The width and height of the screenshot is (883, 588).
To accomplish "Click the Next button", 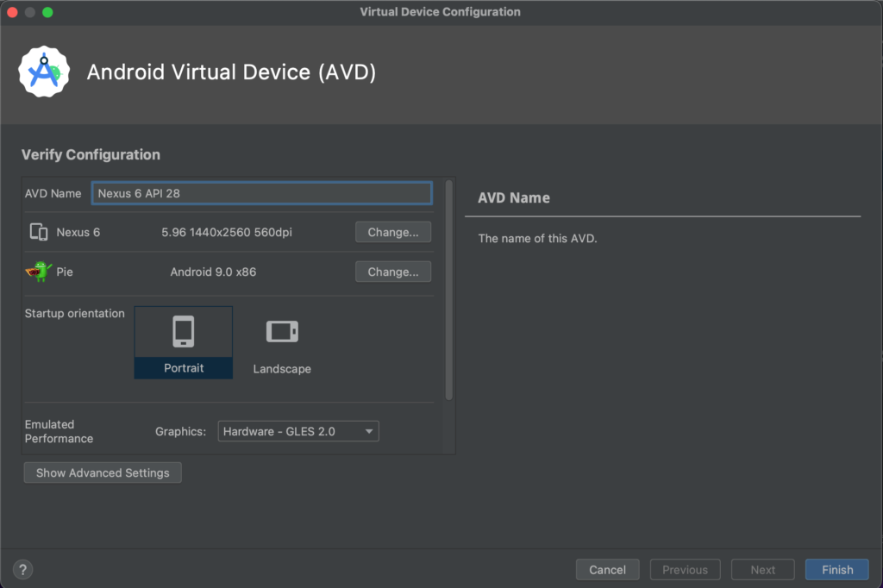I will point(762,569).
